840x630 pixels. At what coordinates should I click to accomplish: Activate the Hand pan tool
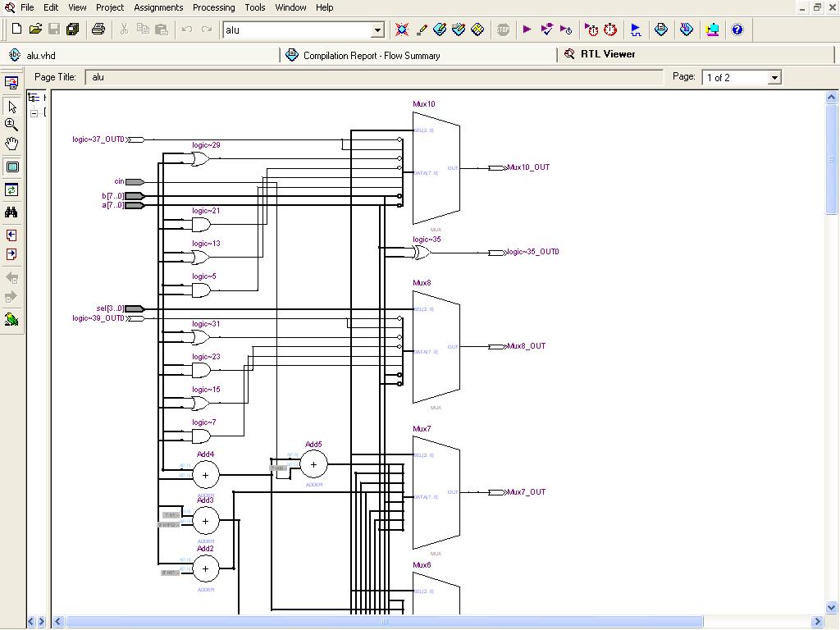click(11, 144)
